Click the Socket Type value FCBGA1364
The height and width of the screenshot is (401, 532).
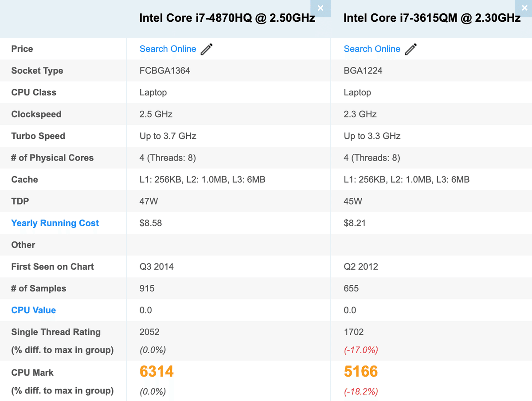click(165, 71)
